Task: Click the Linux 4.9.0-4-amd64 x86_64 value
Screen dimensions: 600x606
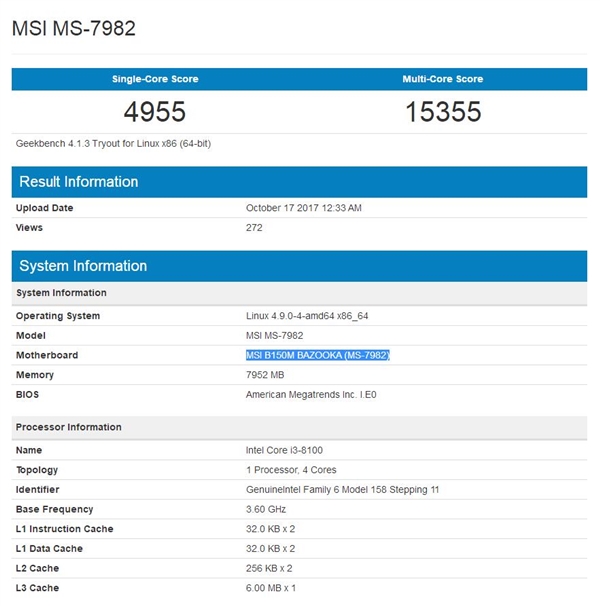Action: point(307,316)
